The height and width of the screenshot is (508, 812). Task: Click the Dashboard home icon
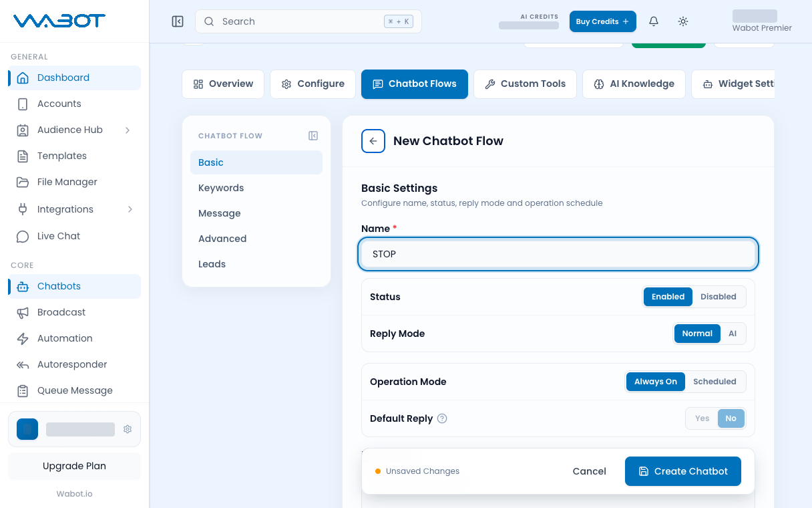[23, 78]
